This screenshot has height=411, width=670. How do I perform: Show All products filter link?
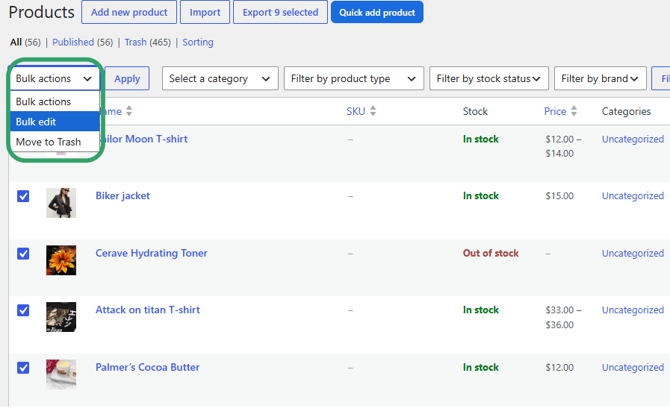(16, 42)
